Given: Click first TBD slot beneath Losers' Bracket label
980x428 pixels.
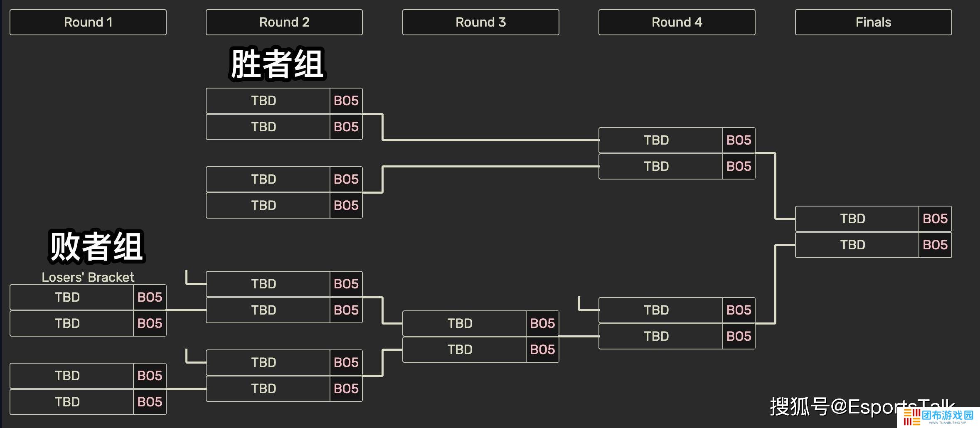Looking at the screenshot, I should 67,298.
